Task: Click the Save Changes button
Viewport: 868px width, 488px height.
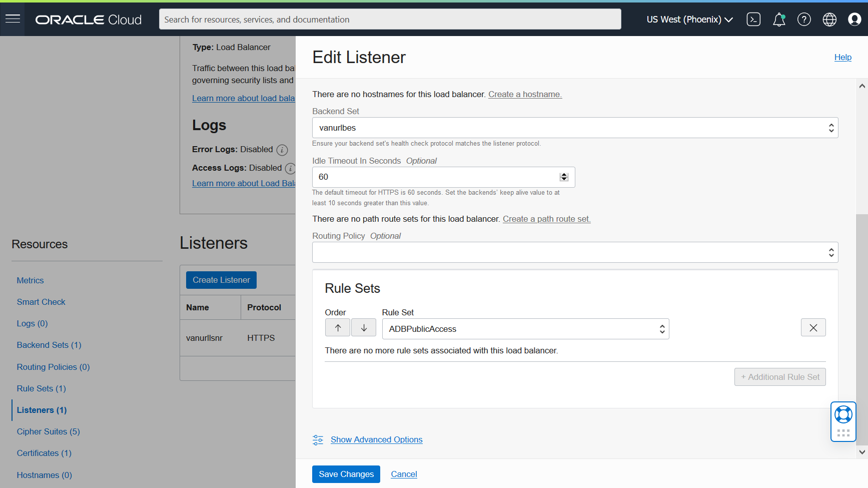Action: tap(346, 474)
